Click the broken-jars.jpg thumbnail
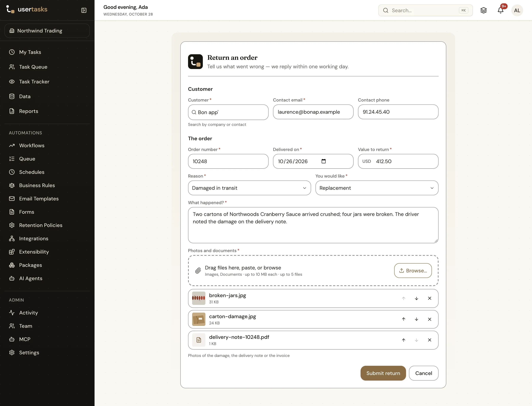 pyautogui.click(x=199, y=298)
